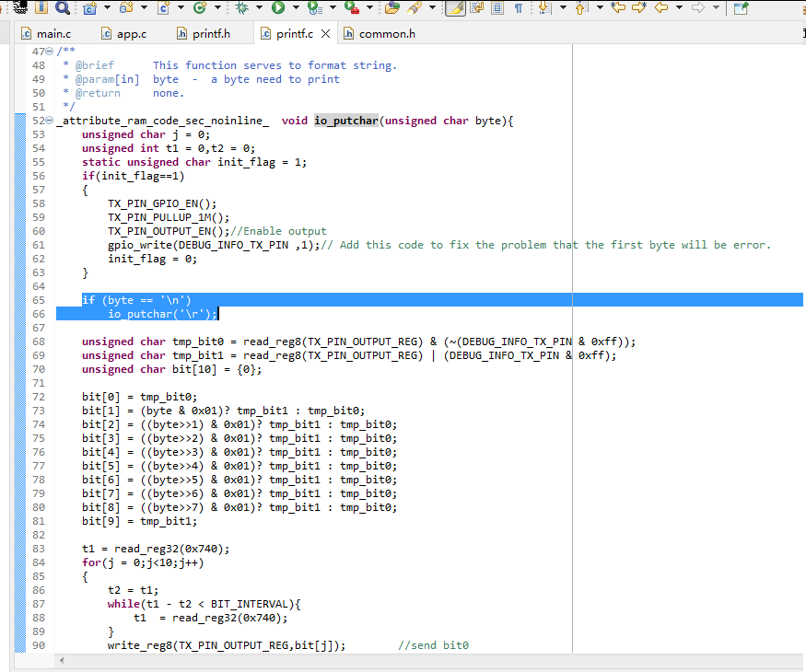Click the Pin Editor icon
This screenshot has width=806, height=672.
coord(740,8)
